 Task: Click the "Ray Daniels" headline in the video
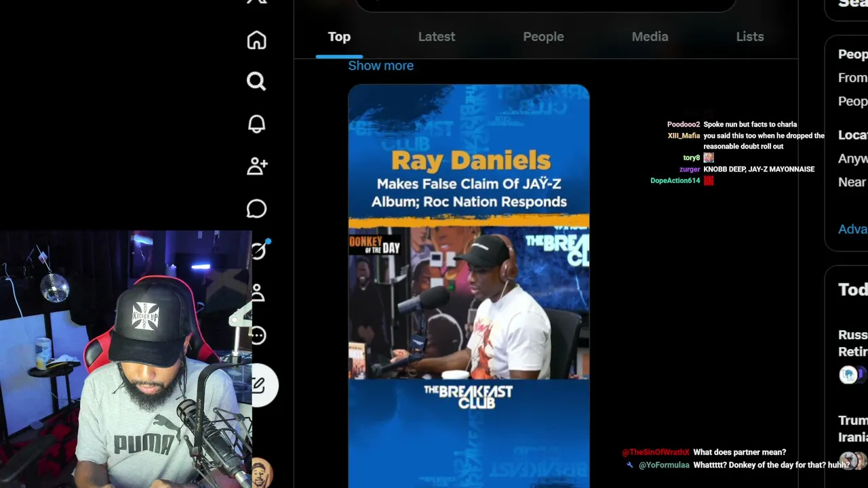[471, 161]
